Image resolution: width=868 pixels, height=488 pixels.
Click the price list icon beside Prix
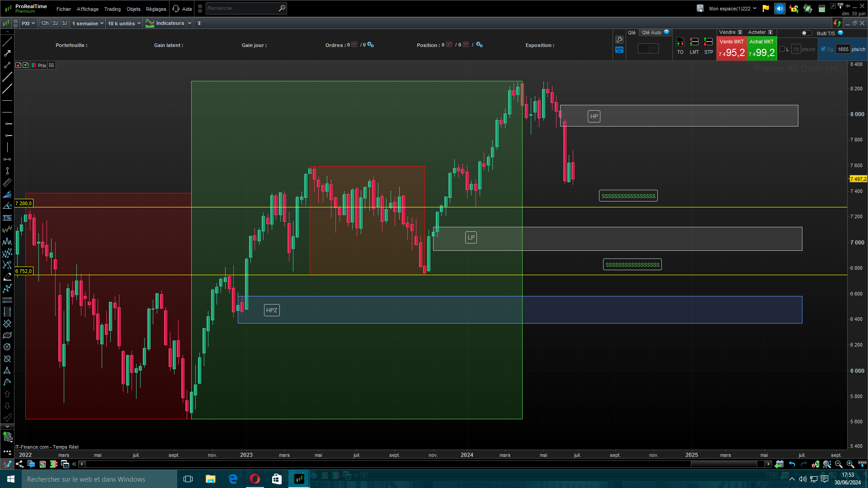pos(52,66)
